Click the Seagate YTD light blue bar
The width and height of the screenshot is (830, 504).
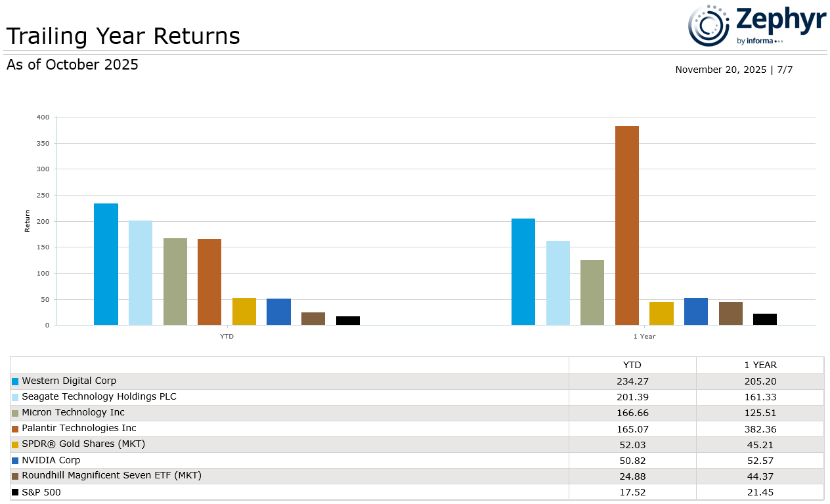[x=141, y=272]
